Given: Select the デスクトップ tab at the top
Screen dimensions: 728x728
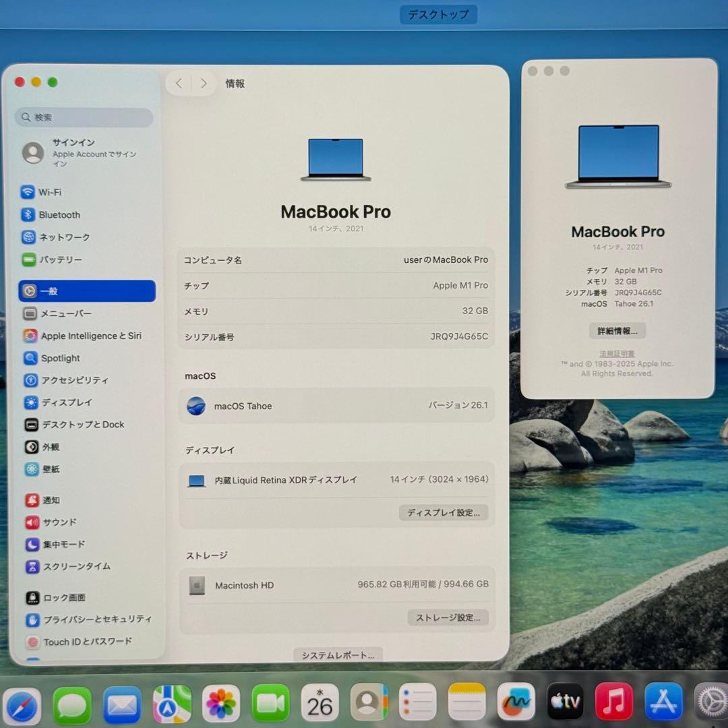Looking at the screenshot, I should point(438,14).
